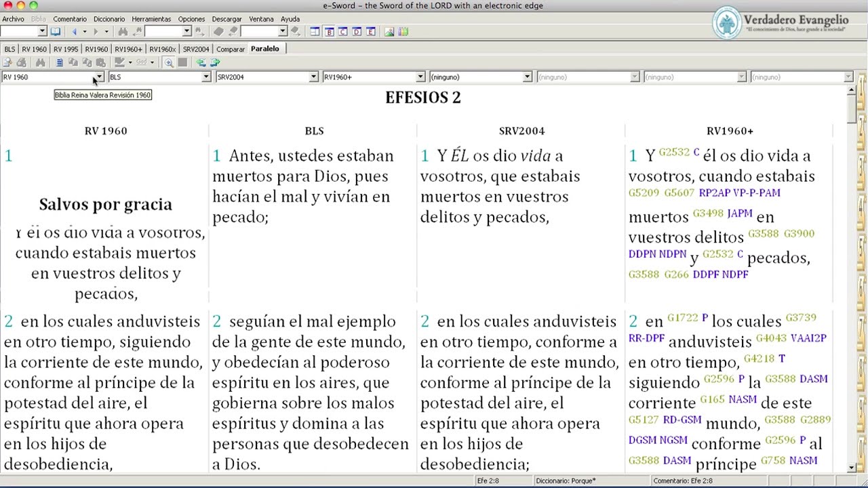This screenshot has height=488, width=868.
Task: Click the eraser-like tool icon in top toolbar
Action: [218, 31]
